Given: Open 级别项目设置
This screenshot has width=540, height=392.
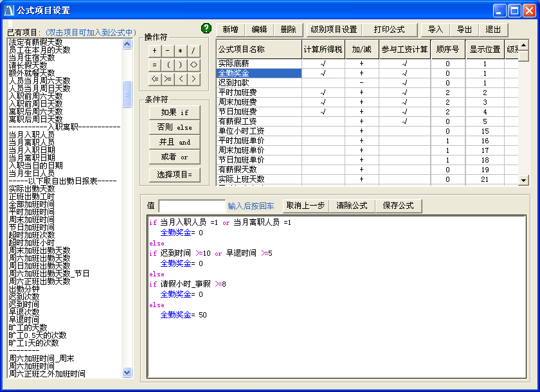Looking at the screenshot, I should 334,30.
